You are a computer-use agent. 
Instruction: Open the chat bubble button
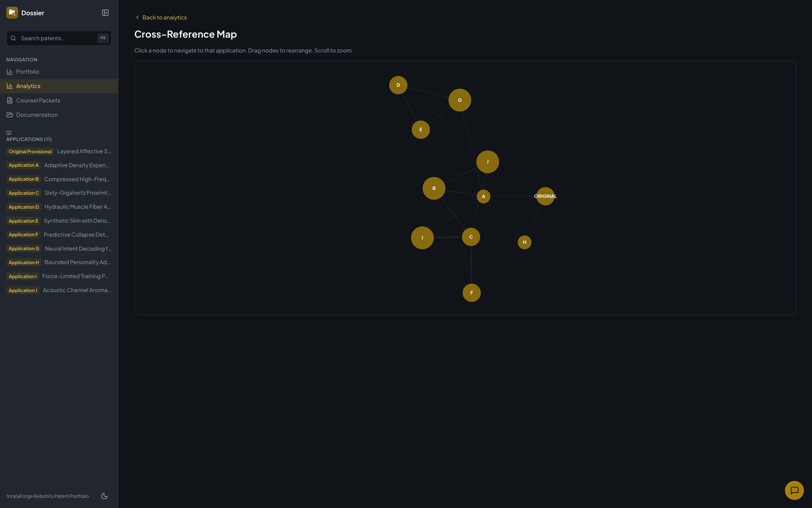pyautogui.click(x=794, y=490)
